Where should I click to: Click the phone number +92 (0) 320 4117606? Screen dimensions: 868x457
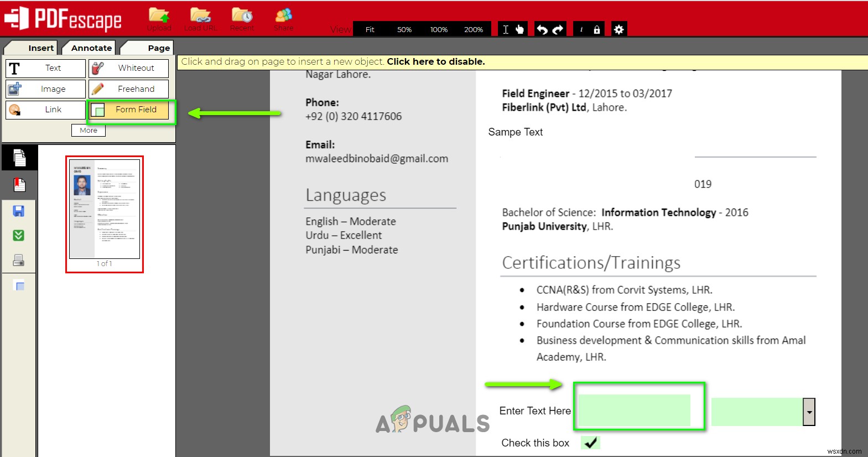click(354, 116)
